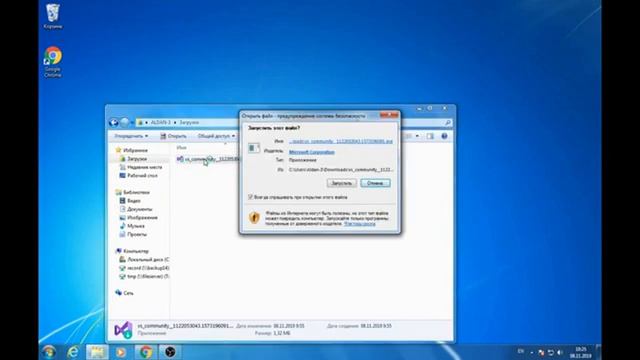The height and width of the screenshot is (360, 640).
Task: Open the taskbar clock and date
Action: pyautogui.click(x=580, y=353)
